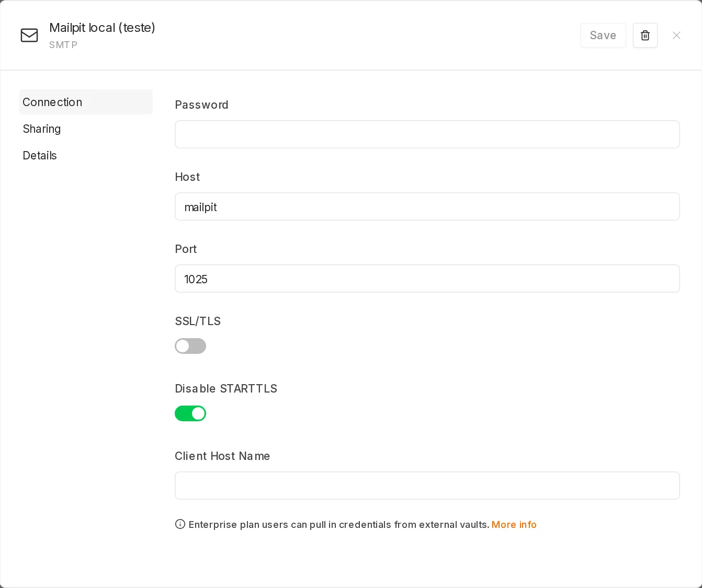This screenshot has height=588, width=702.
Task: Switch to the Details tab
Action: pyautogui.click(x=86, y=155)
